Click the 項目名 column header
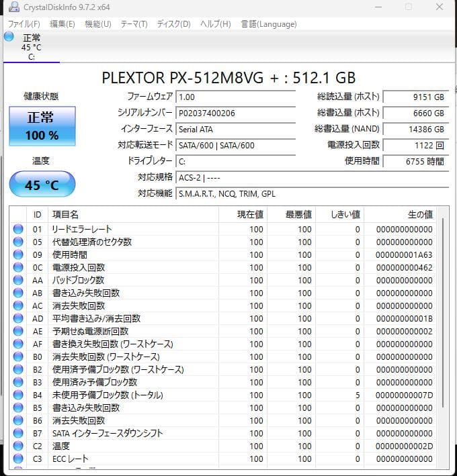This screenshot has width=457, height=476. 133,215
